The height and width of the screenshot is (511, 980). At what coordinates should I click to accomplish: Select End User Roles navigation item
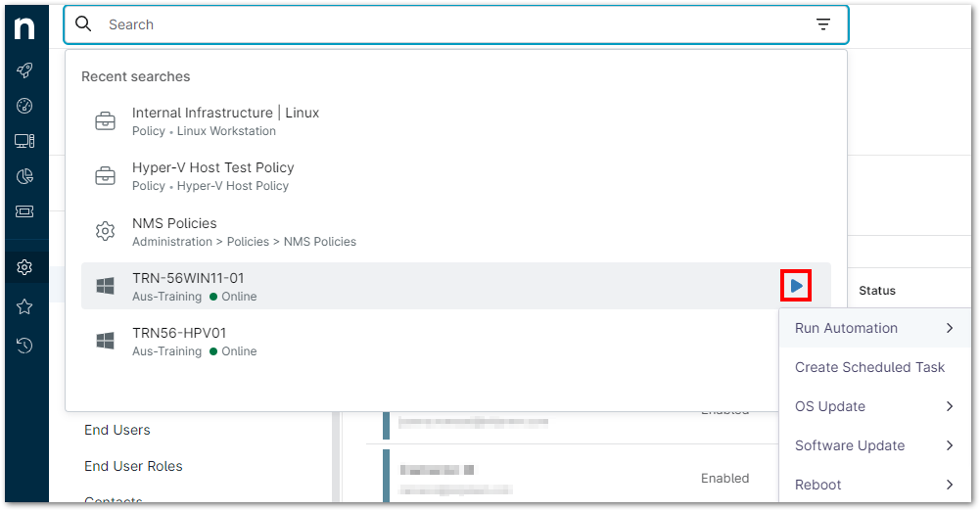(133, 466)
